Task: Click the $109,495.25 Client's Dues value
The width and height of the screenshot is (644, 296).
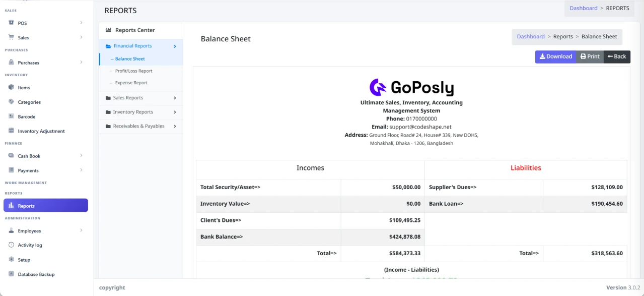Action: tap(405, 220)
